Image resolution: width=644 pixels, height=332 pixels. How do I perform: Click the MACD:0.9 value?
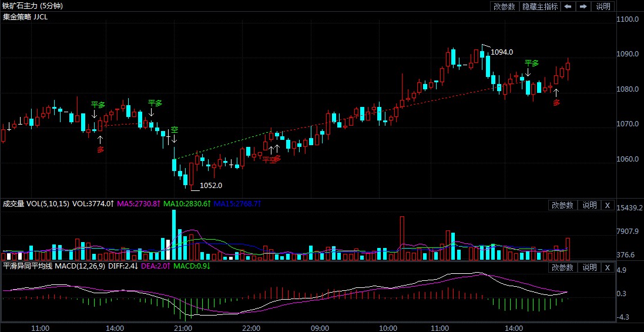(192, 266)
